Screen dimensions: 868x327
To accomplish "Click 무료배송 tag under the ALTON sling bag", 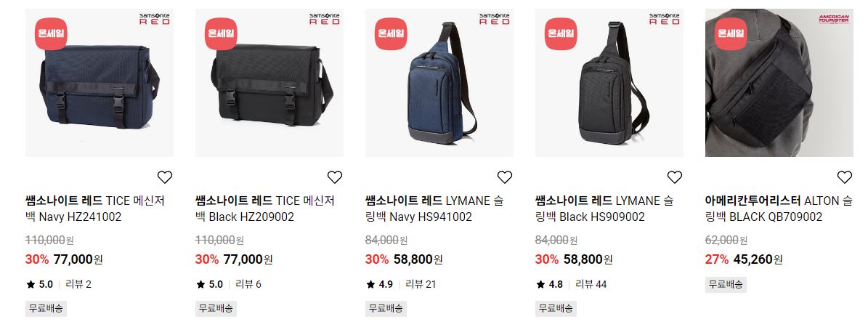I will (x=726, y=284).
